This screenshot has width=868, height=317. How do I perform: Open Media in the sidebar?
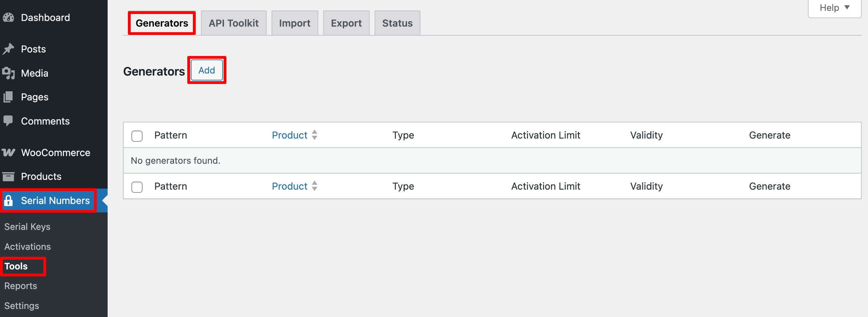35,73
